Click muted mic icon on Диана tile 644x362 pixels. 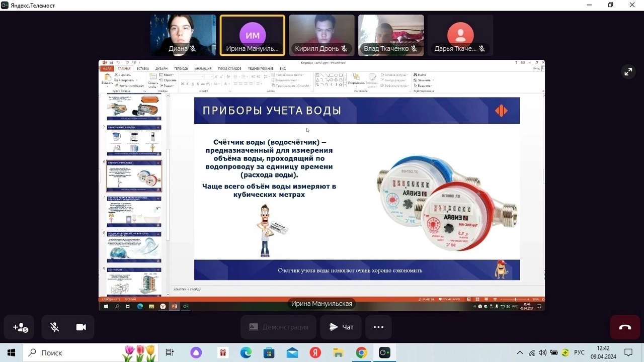pos(193,49)
